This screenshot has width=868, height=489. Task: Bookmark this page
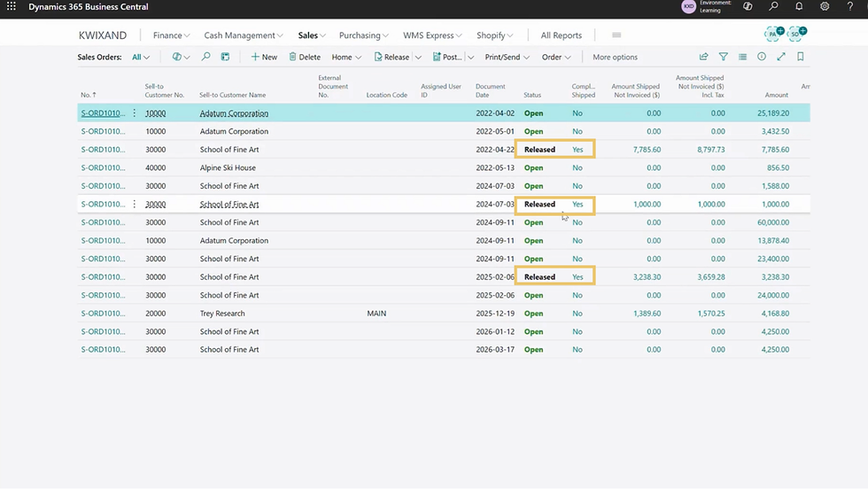(801, 57)
